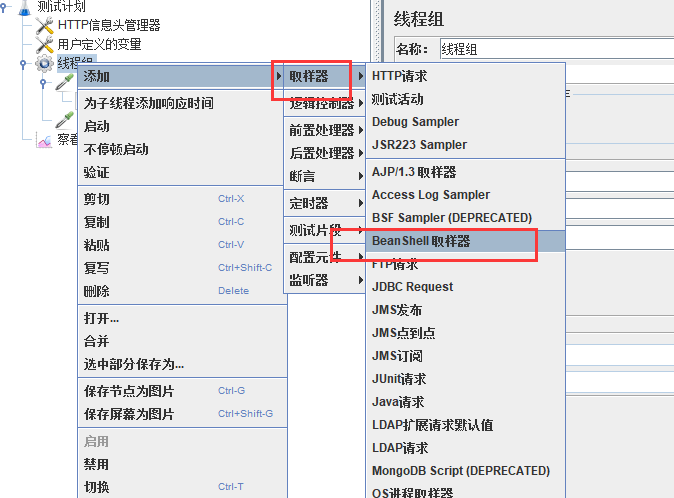674x498 pixels.
Task: Select BeanShell 取样器 from the submenu
Action: pos(420,241)
